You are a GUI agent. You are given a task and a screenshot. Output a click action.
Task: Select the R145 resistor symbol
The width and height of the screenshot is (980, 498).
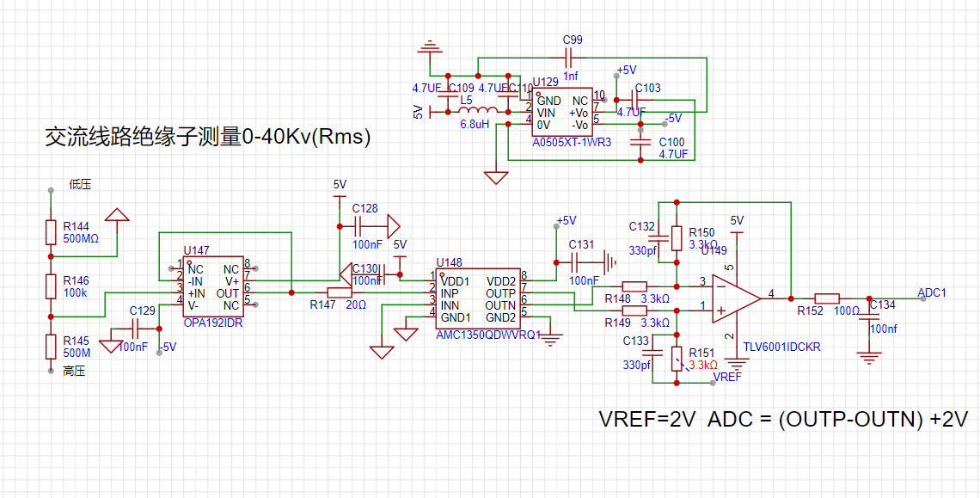[52, 347]
